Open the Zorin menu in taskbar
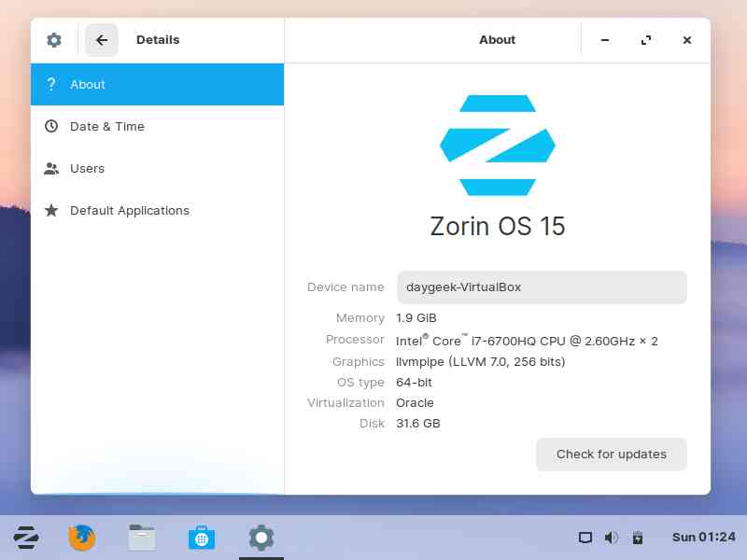 pos(26,538)
